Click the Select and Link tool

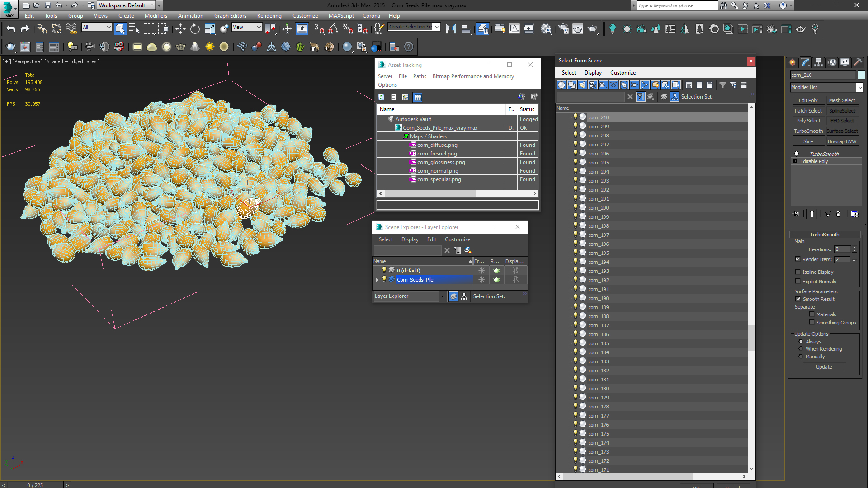[x=42, y=29]
